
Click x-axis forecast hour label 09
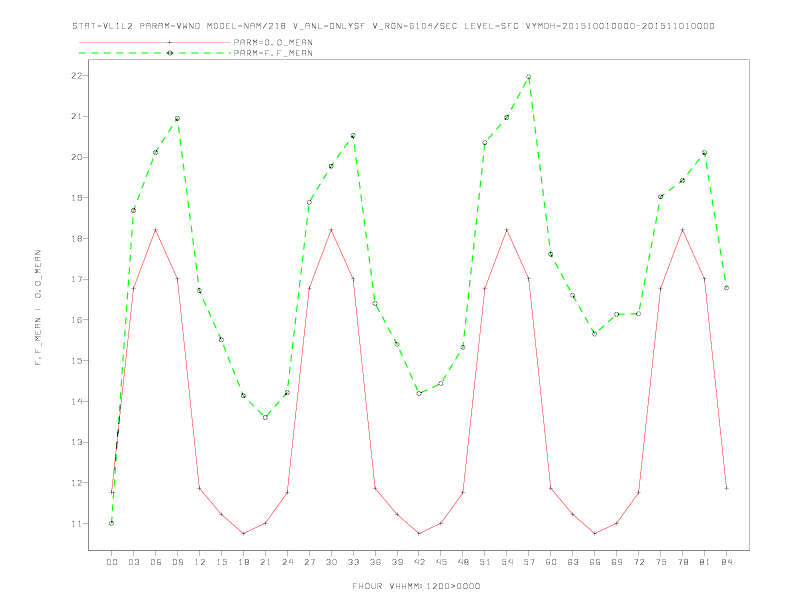tap(177, 562)
